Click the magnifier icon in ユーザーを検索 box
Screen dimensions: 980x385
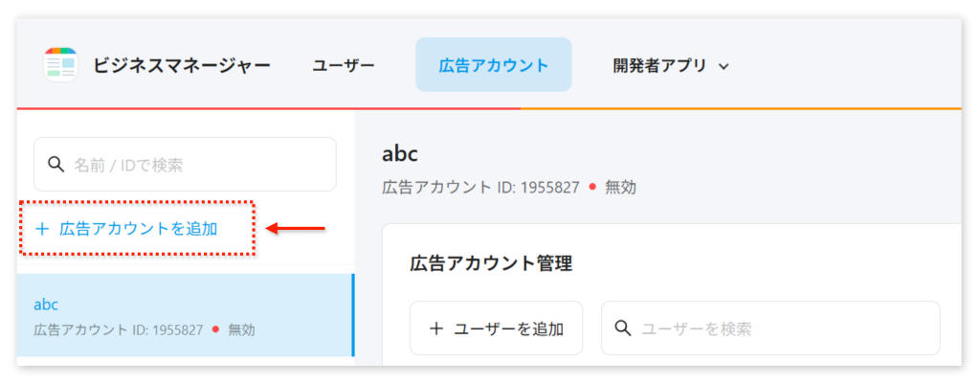(623, 328)
